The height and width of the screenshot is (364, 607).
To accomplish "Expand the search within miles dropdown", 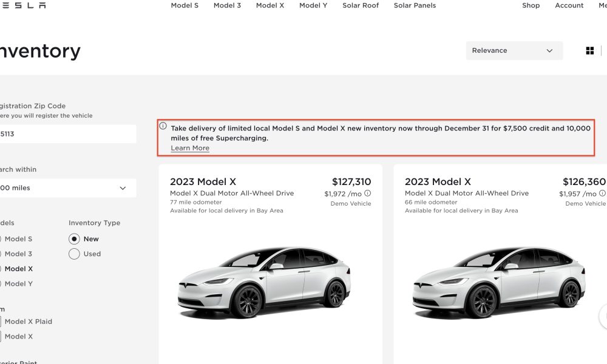I will pyautogui.click(x=68, y=188).
